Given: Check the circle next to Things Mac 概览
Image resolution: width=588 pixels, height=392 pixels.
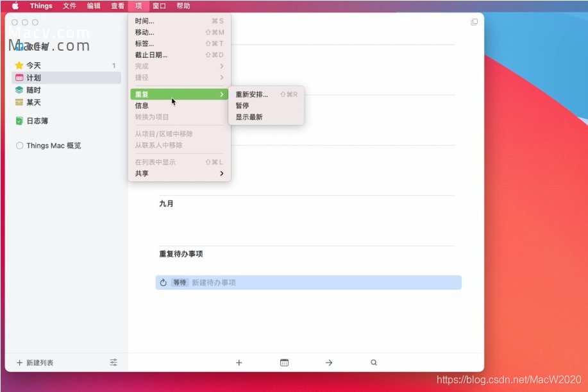Looking at the screenshot, I should pos(20,146).
